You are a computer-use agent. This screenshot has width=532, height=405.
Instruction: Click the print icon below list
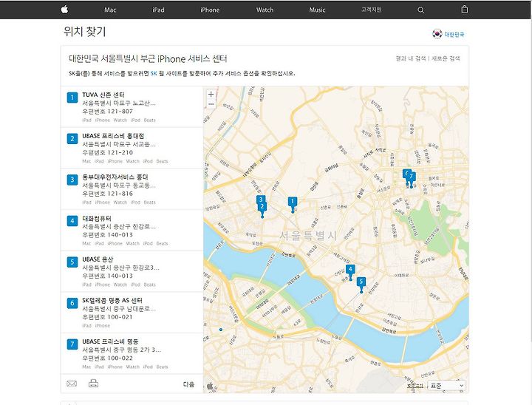pos(93,384)
